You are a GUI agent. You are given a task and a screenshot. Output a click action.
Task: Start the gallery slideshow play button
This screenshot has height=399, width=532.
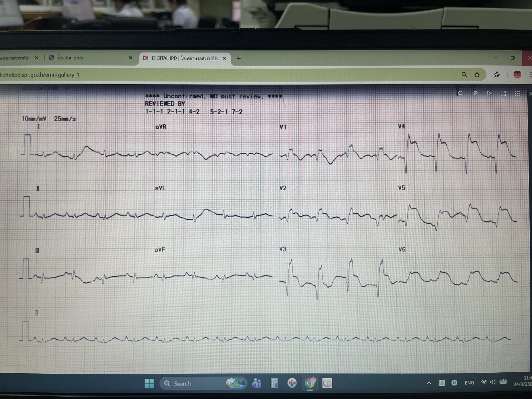click(489, 93)
